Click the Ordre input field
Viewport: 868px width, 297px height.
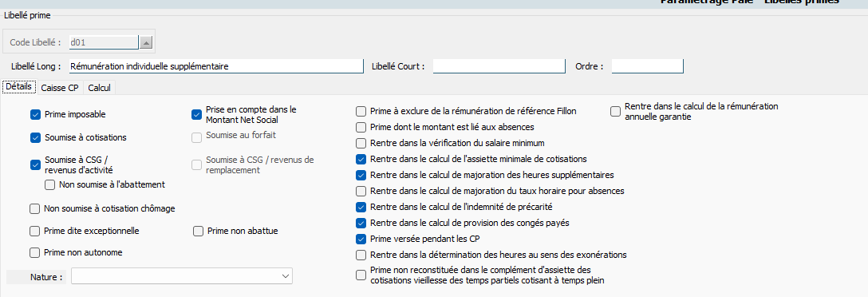(x=648, y=66)
